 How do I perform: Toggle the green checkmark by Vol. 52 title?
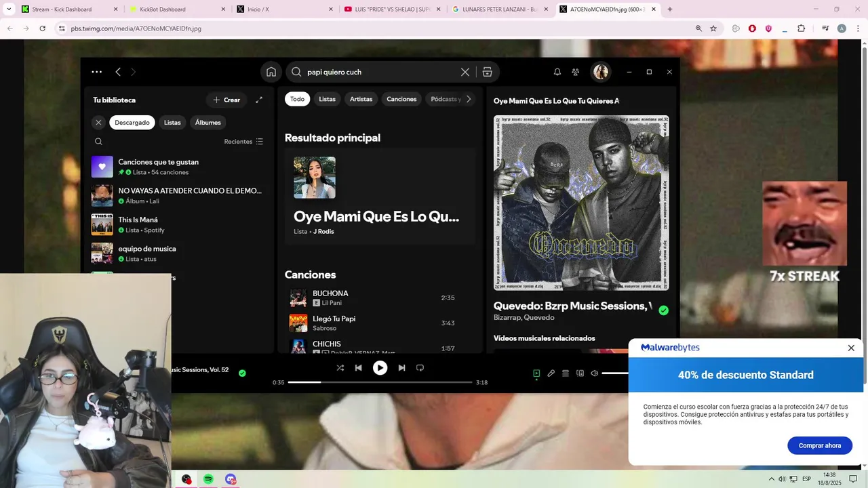[242, 373]
